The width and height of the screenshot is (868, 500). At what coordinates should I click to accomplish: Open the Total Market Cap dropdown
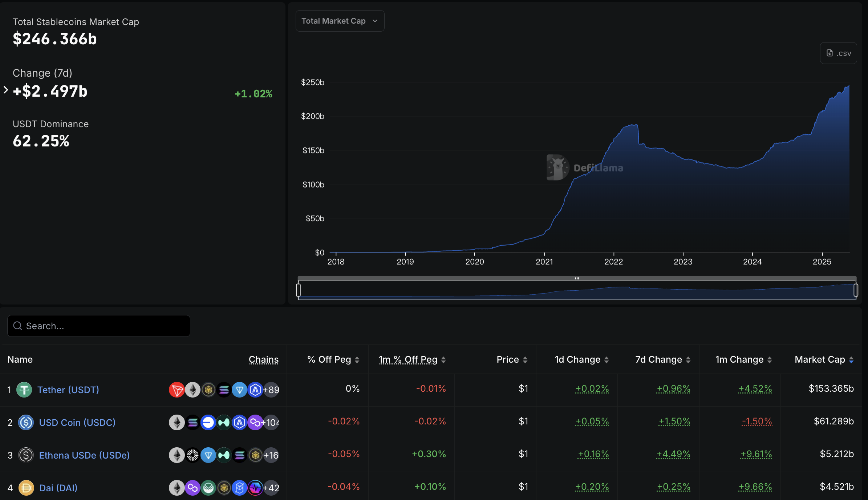click(340, 21)
